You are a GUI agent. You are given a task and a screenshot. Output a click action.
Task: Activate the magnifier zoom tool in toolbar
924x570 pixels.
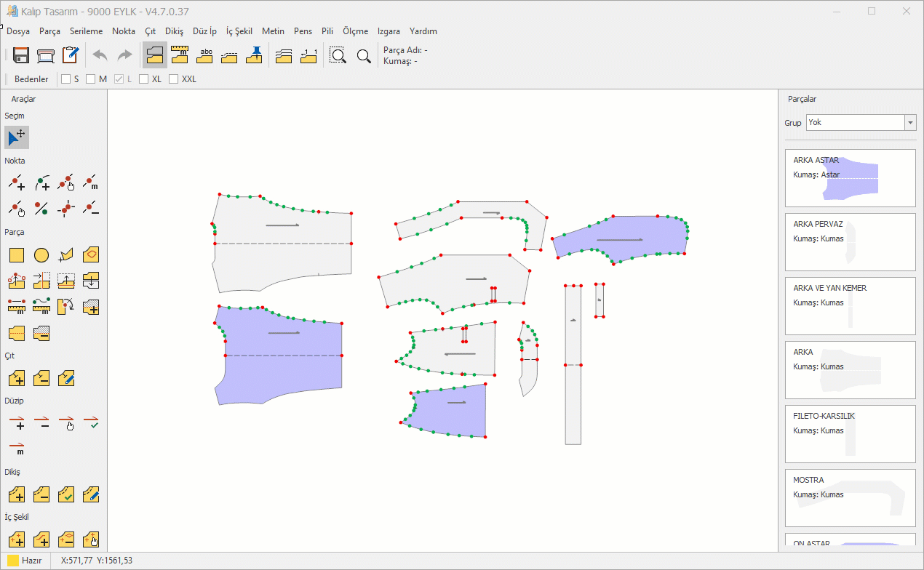[364, 55]
